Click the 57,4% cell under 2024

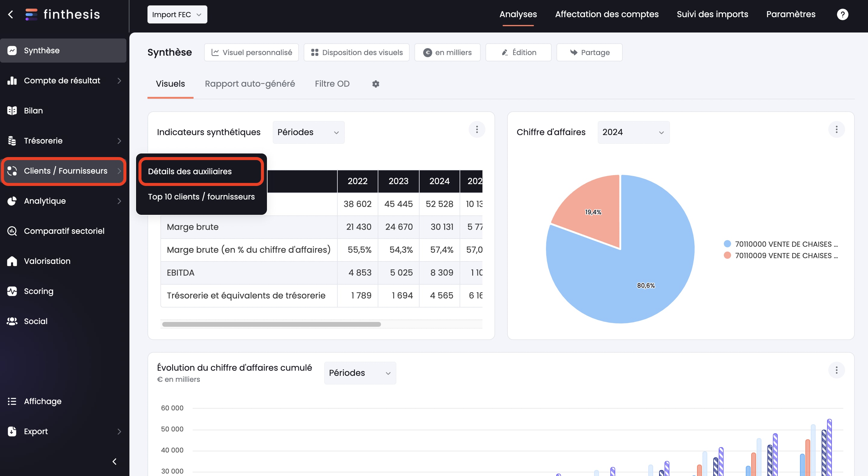[x=439, y=250]
